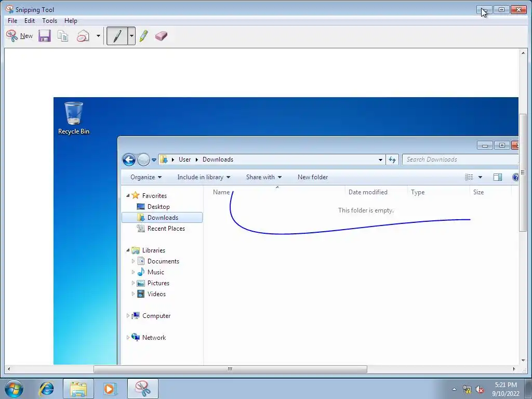This screenshot has height=399, width=532.
Task: Send the snip by e-mail
Action: click(x=83, y=36)
